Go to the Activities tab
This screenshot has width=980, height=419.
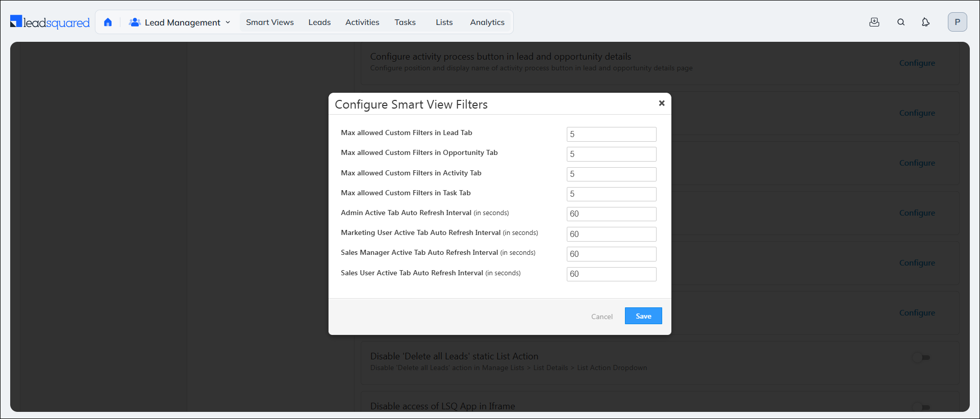coord(362,22)
